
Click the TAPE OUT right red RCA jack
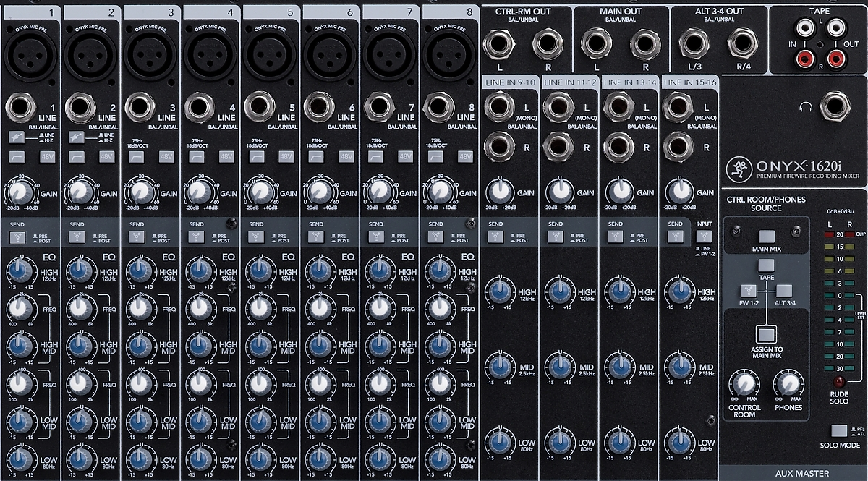[x=835, y=59]
